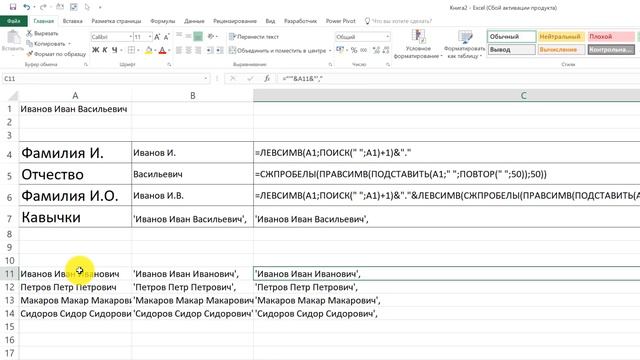Toggle the highlighted bottom vertical align button
This screenshot has height=360, width=640.
(198, 36)
